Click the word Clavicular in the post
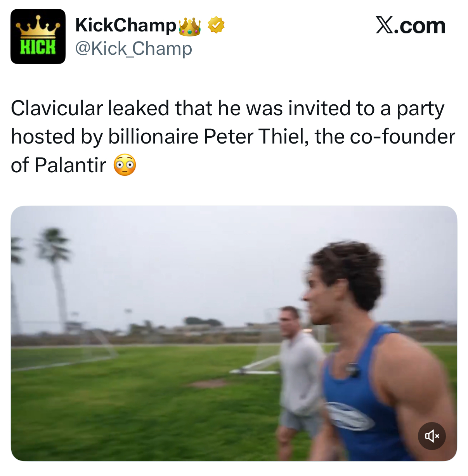The width and height of the screenshot is (468, 476). coord(57,108)
